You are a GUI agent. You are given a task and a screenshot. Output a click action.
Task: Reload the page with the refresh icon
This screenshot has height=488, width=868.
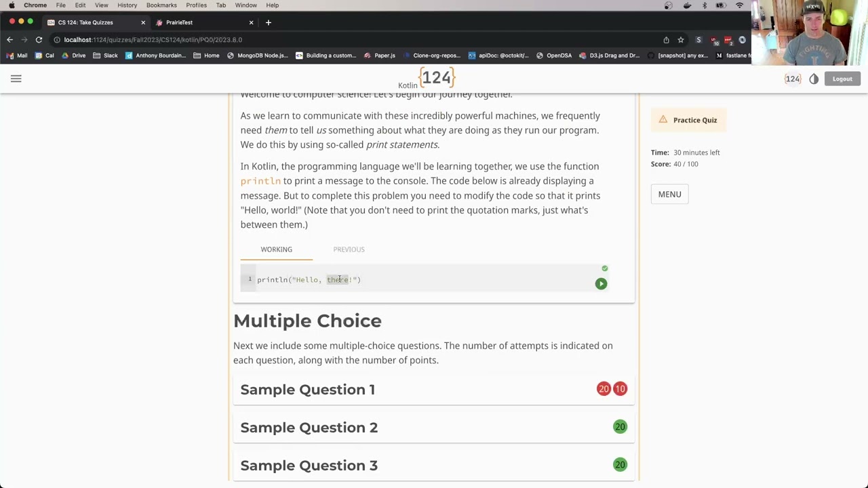39,40
